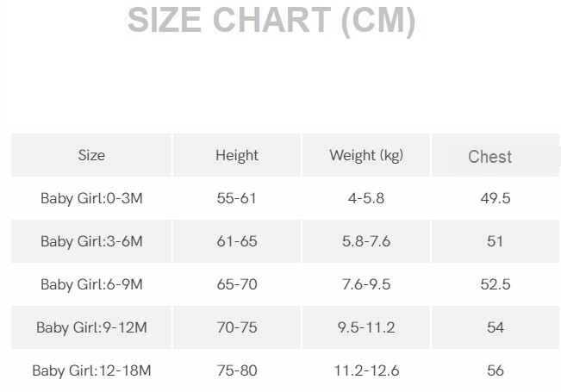Click the 7.6-9.5 weight value
Viewport: 561px width, 392px height.
[x=366, y=284]
